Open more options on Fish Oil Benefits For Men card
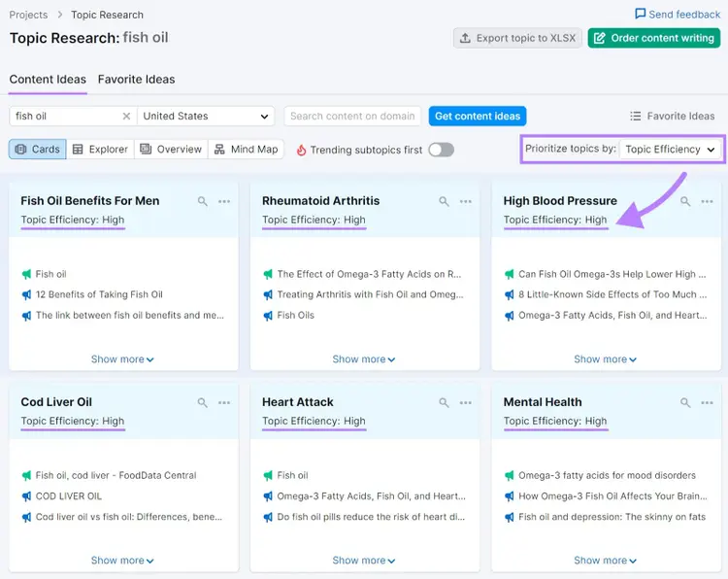 (224, 201)
